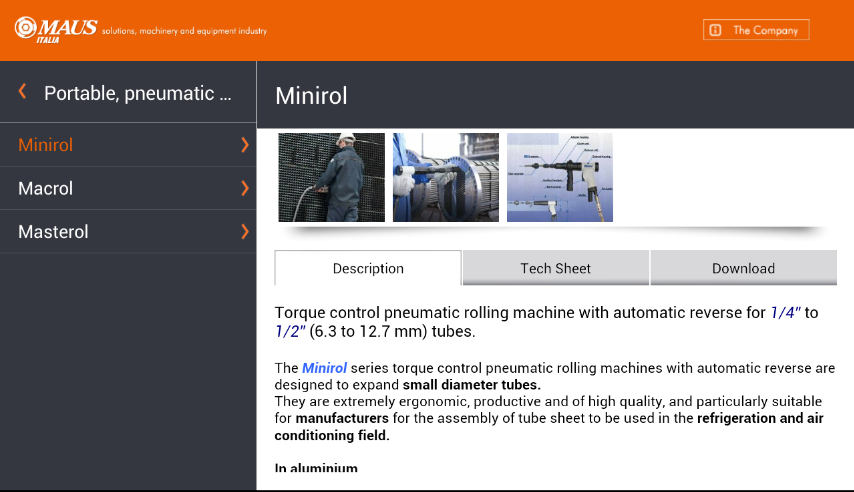Click the Minirol page title
This screenshot has height=492, width=854.
(x=311, y=96)
